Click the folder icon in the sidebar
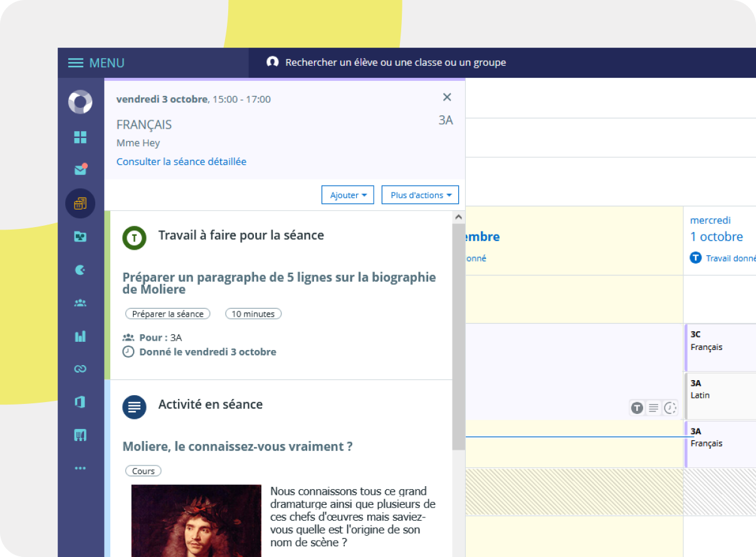756x557 pixels. pos(80,236)
